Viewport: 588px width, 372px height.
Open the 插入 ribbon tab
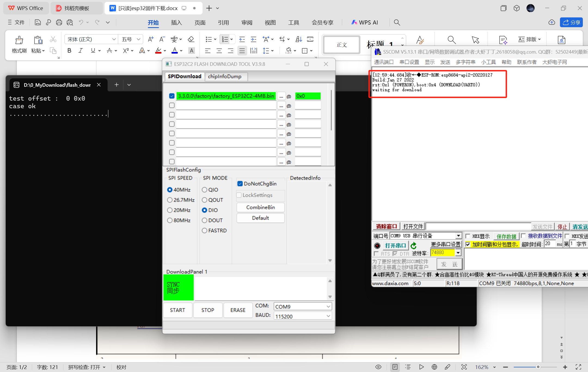[x=176, y=23]
